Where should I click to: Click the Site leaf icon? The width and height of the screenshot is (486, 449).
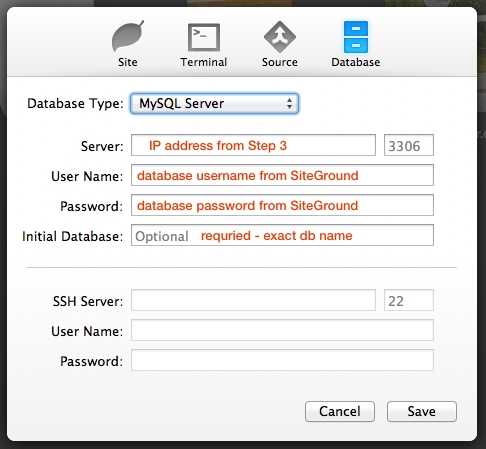pos(128,36)
